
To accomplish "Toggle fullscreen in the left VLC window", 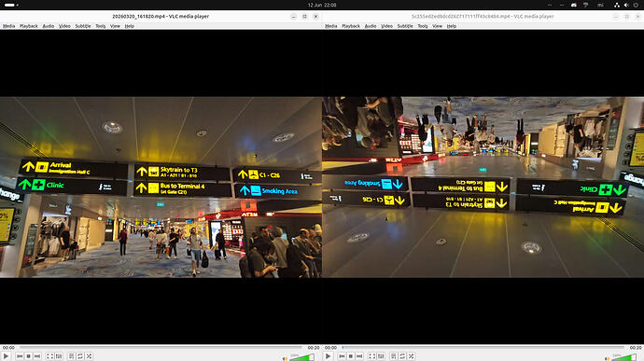I will coord(49,356).
